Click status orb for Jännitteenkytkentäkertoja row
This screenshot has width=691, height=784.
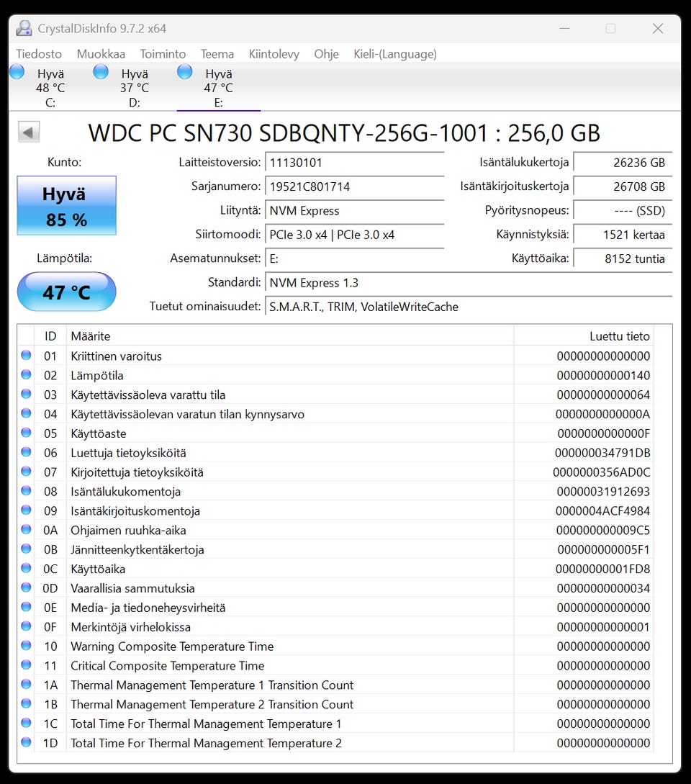26,549
